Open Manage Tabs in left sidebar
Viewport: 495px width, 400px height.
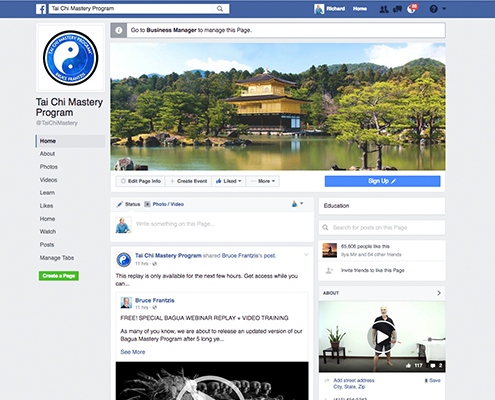(57, 258)
